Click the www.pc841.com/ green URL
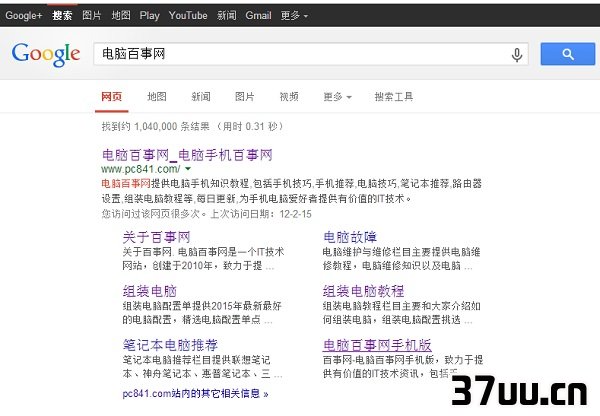 (x=140, y=169)
